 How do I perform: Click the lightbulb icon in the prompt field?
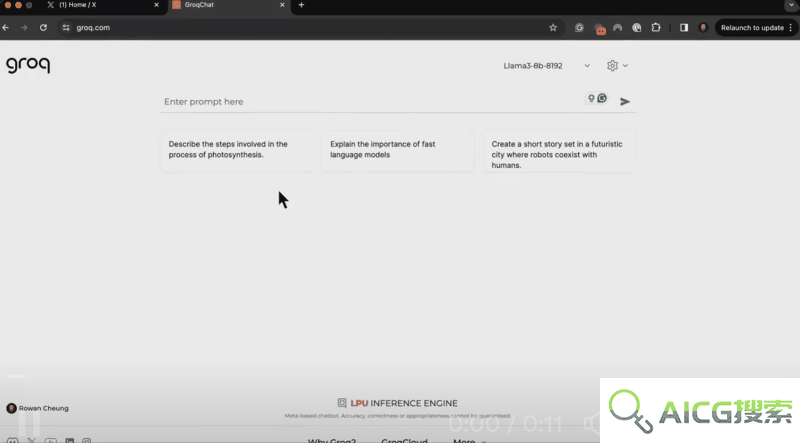click(x=591, y=98)
